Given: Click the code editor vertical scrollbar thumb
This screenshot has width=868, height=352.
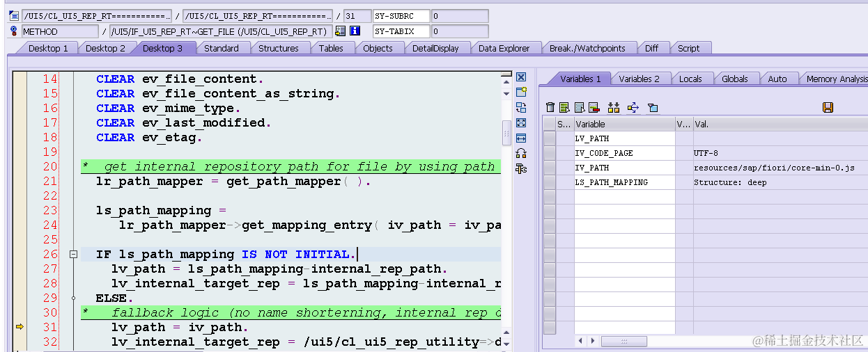Looking at the screenshot, I should coord(506,131).
